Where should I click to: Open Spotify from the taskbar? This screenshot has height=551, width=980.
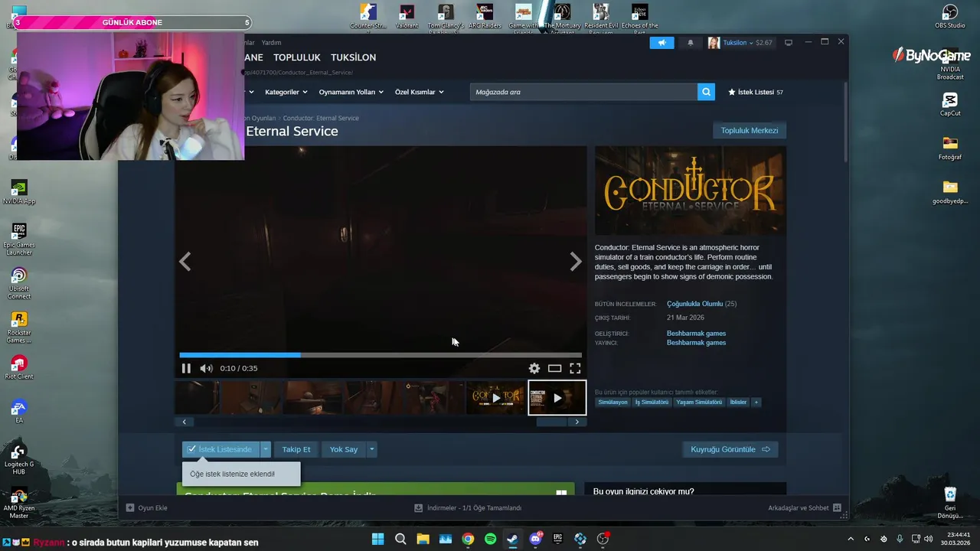coord(490,539)
